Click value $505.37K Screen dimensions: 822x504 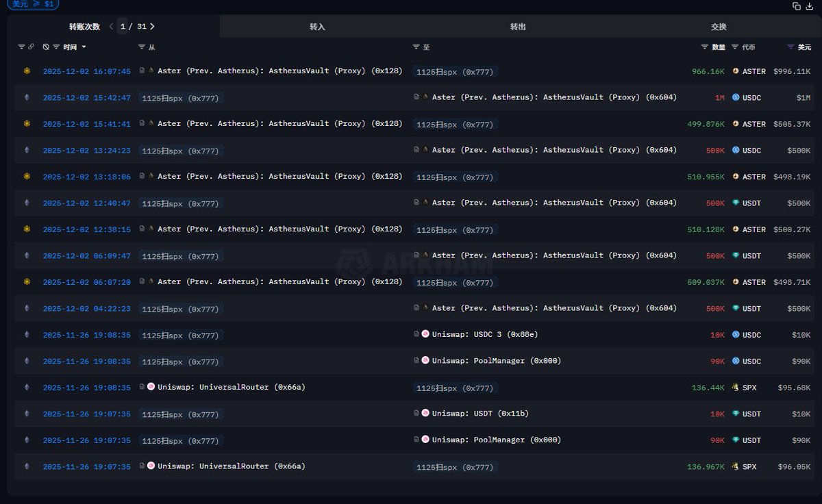pos(792,124)
